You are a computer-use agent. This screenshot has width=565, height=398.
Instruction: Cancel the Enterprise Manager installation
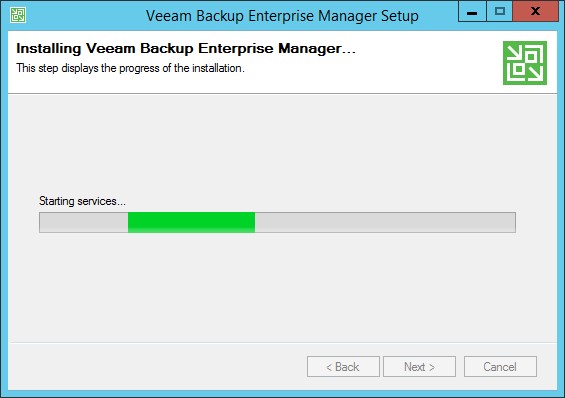click(x=500, y=367)
